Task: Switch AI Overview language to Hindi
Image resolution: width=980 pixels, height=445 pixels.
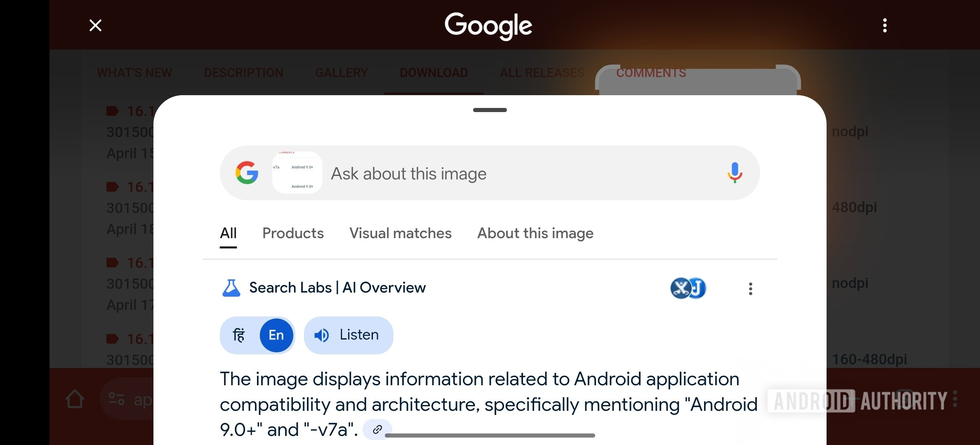Action: coord(239,335)
